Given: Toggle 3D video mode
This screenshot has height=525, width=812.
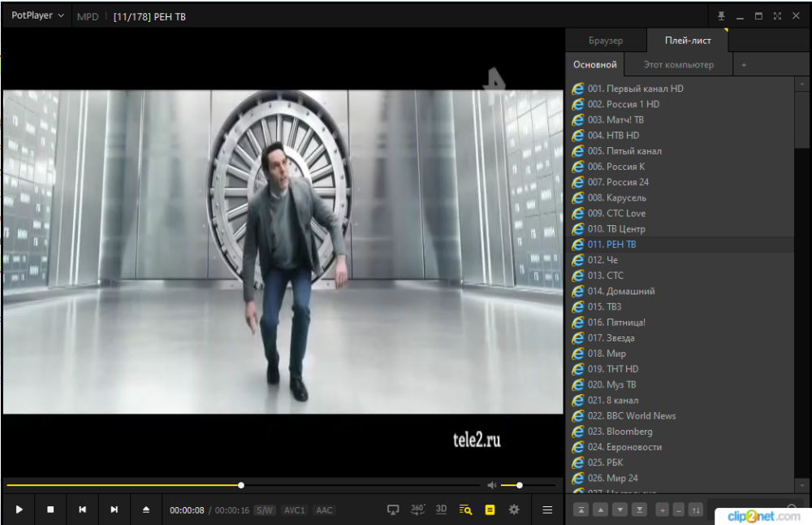Looking at the screenshot, I should (x=441, y=510).
